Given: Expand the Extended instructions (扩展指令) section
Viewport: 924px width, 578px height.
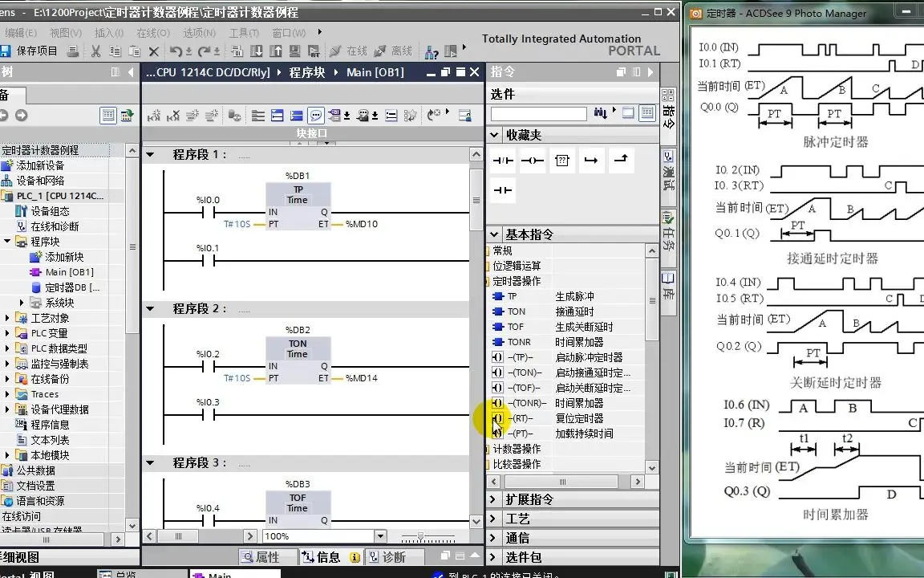Looking at the screenshot, I should (492, 499).
